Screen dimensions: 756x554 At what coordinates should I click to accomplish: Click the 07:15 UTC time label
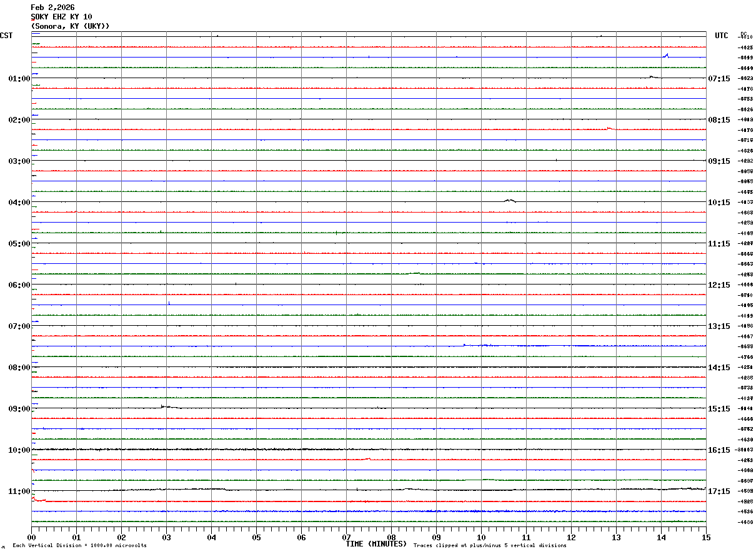pos(719,79)
